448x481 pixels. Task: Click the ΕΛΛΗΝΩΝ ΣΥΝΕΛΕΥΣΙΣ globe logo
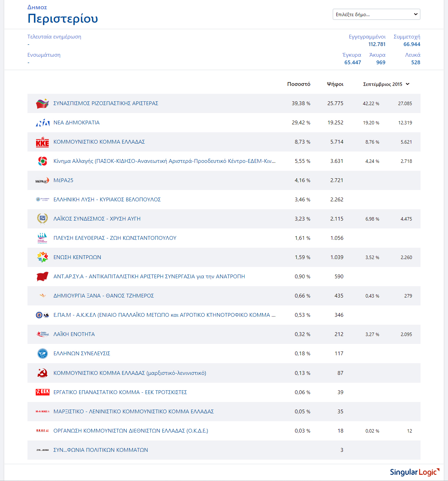click(42, 354)
